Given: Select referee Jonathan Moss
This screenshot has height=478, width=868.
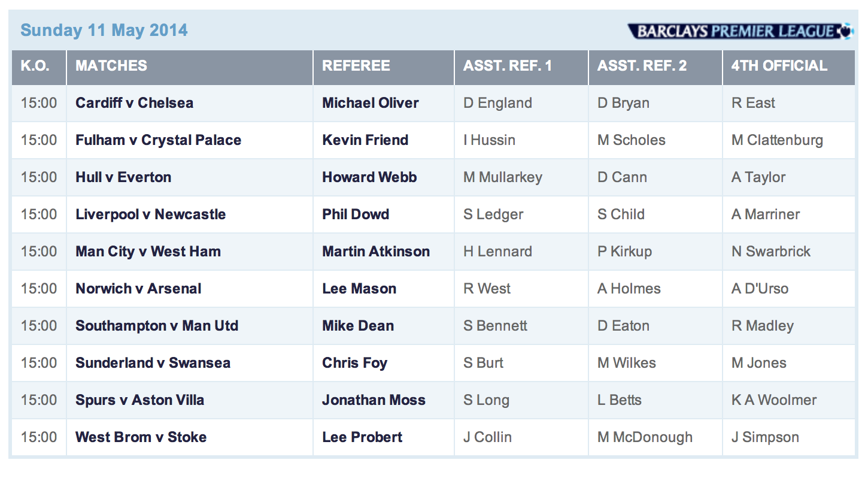Looking at the screenshot, I should 374,400.
